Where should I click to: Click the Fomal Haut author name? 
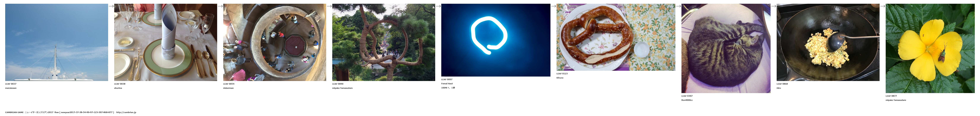pyautogui.click(x=447, y=84)
